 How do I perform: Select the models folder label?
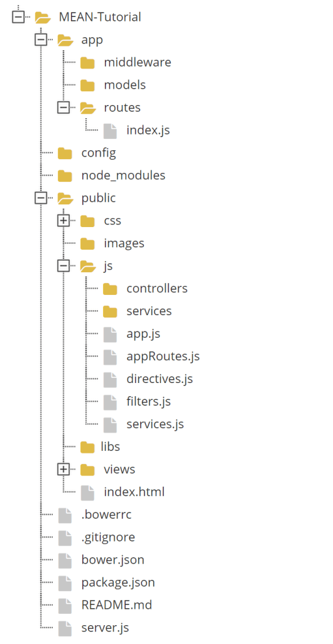point(124,85)
